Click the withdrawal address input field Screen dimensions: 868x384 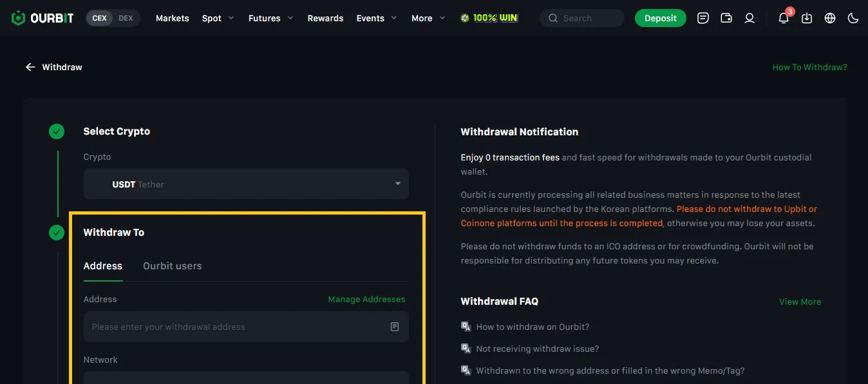pos(246,327)
